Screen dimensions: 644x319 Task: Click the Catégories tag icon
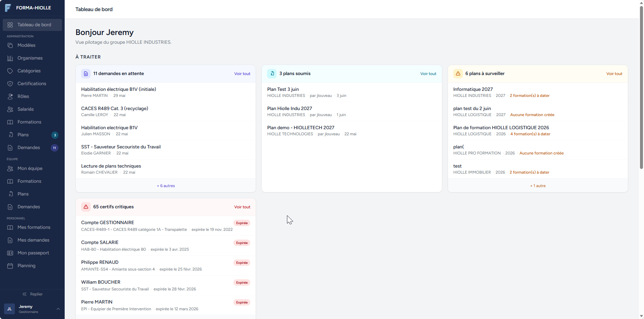(x=10, y=71)
